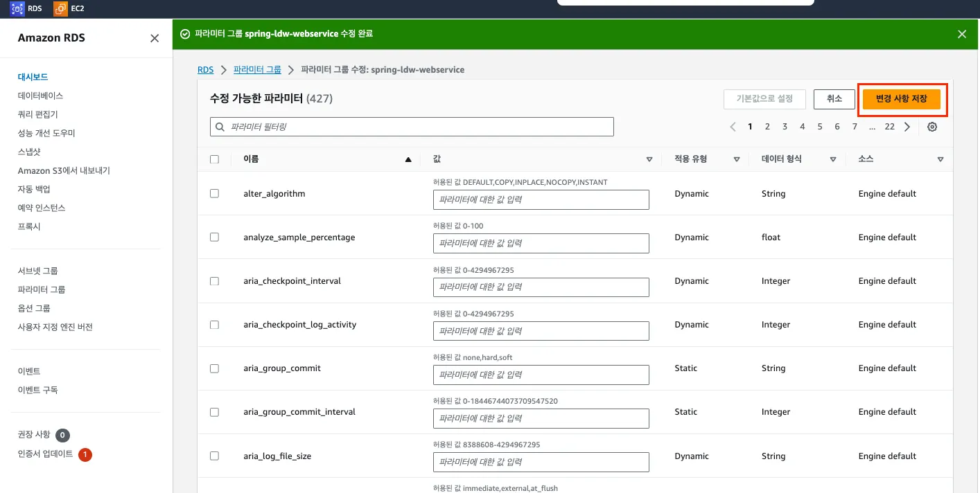Open the 적용 유형 column filter dropdown
The width and height of the screenshot is (980, 493).
point(737,159)
